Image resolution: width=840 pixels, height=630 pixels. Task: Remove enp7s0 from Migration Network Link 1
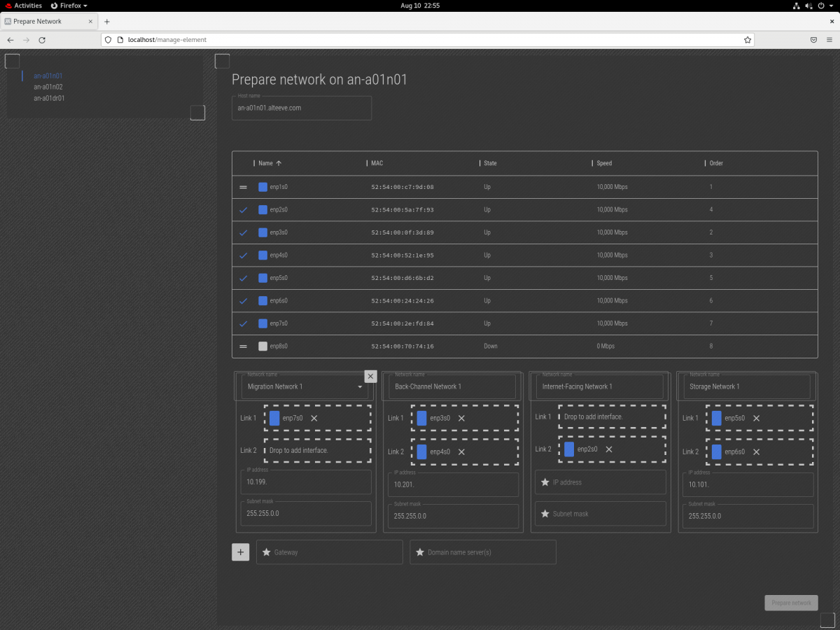[x=314, y=419]
